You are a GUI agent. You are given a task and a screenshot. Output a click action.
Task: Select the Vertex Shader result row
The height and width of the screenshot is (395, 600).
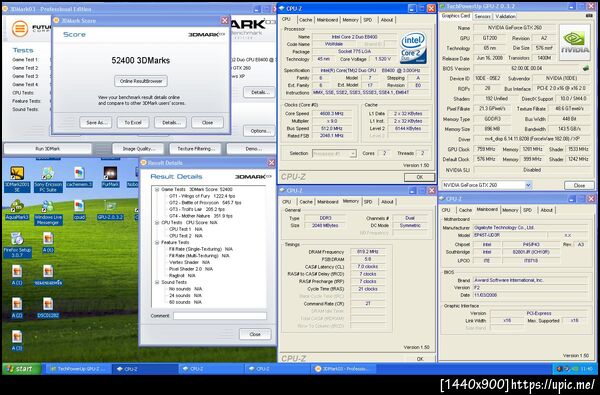[190, 262]
